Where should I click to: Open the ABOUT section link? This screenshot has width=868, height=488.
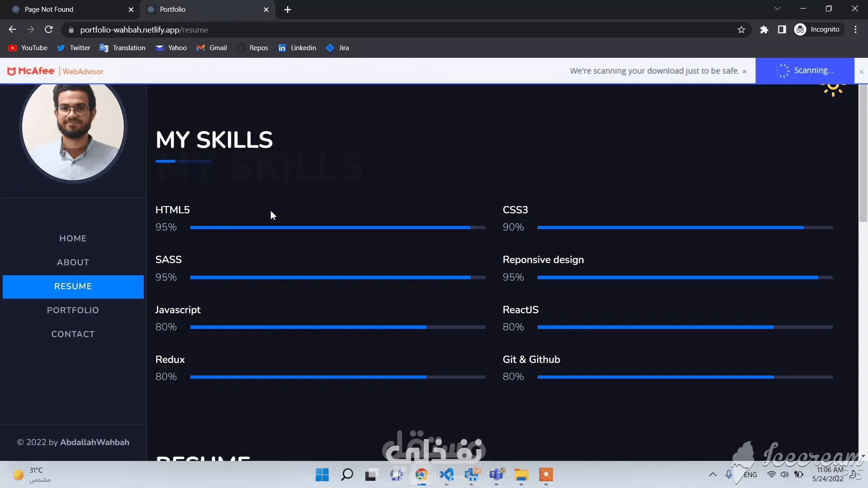[x=73, y=263]
